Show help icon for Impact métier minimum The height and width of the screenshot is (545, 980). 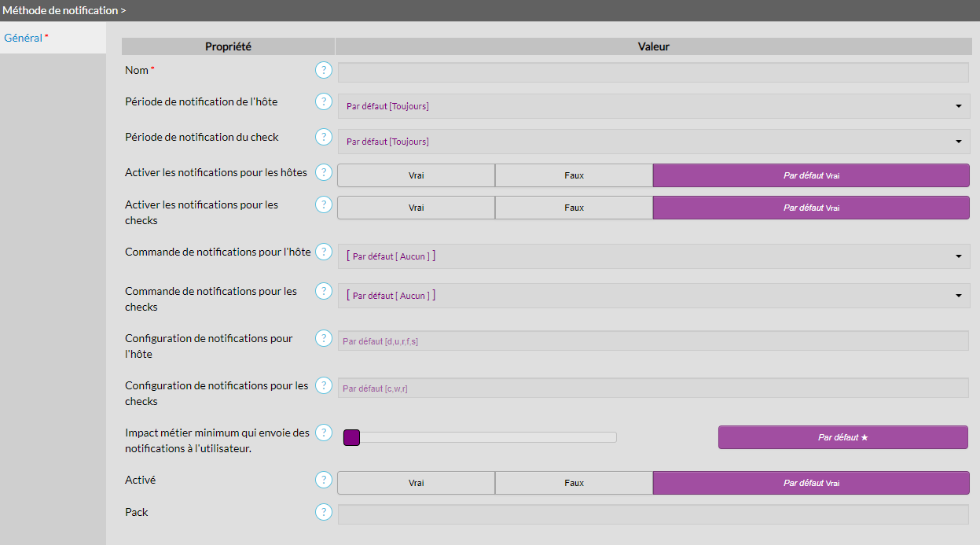pos(324,433)
